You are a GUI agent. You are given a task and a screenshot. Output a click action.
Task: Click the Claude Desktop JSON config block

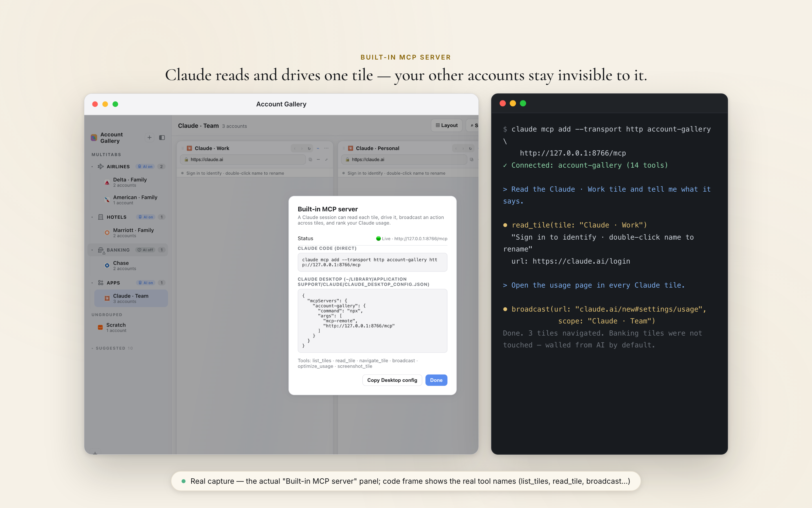pyautogui.click(x=372, y=321)
